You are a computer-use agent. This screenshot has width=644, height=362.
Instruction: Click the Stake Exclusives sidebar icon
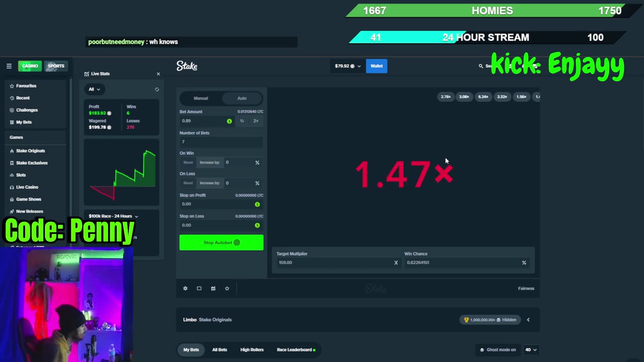12,163
